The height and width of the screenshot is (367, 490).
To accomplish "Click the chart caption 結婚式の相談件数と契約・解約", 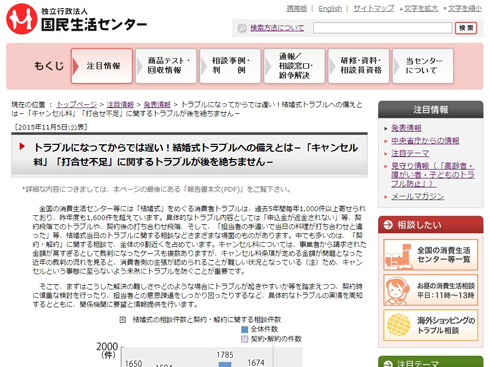I will coord(207,320).
